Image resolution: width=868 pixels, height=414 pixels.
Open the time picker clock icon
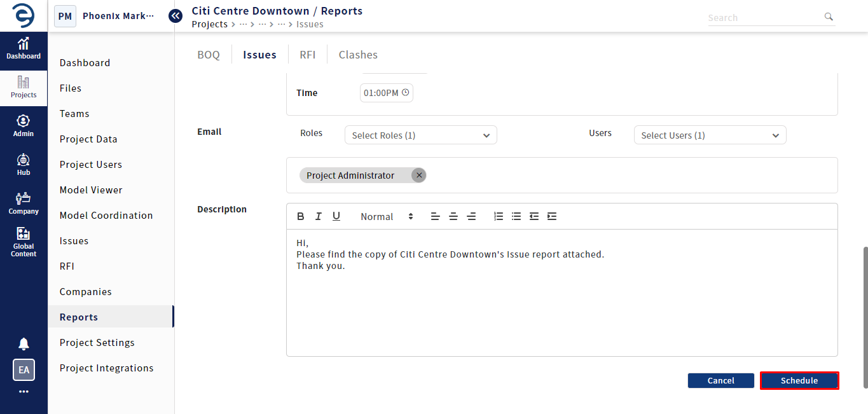(406, 92)
